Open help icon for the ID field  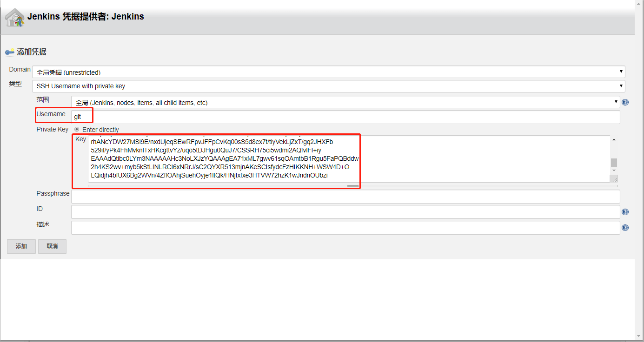[x=625, y=212]
